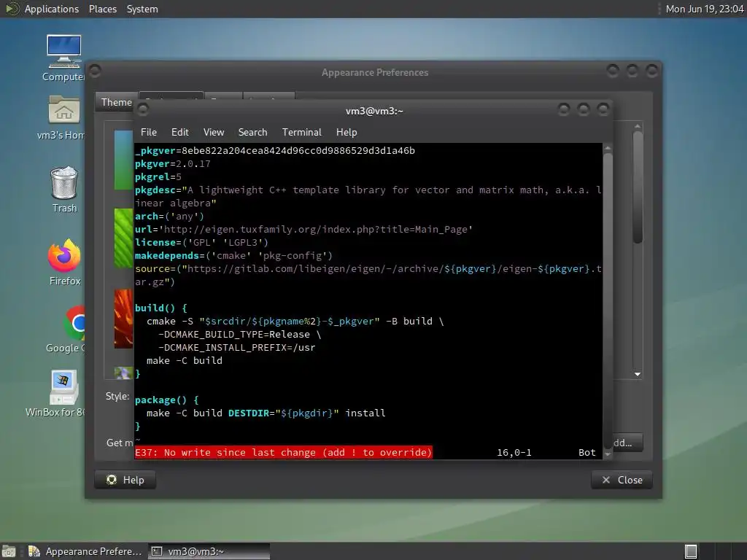Click the url= line in terminal
The image size is (747, 560).
click(x=303, y=229)
